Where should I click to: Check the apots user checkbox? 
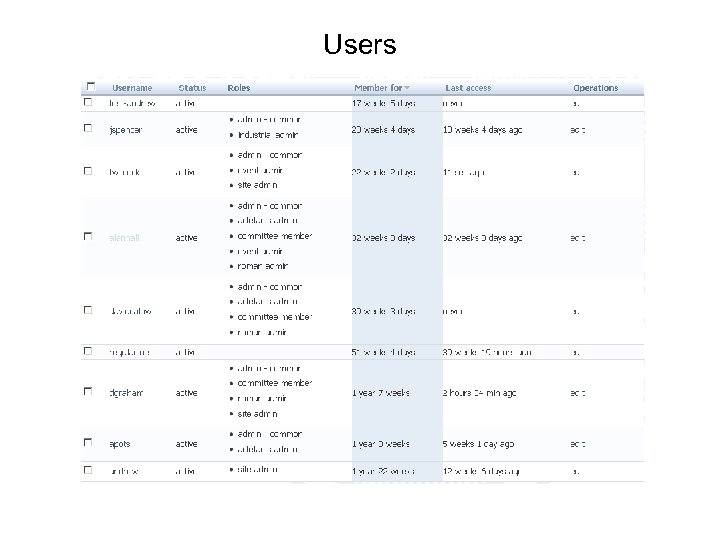[89, 443]
